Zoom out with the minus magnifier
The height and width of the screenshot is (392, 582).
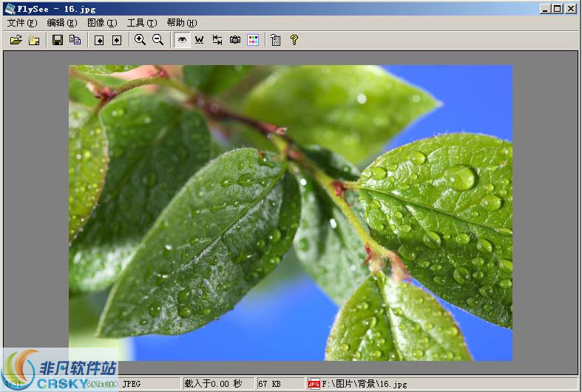158,40
